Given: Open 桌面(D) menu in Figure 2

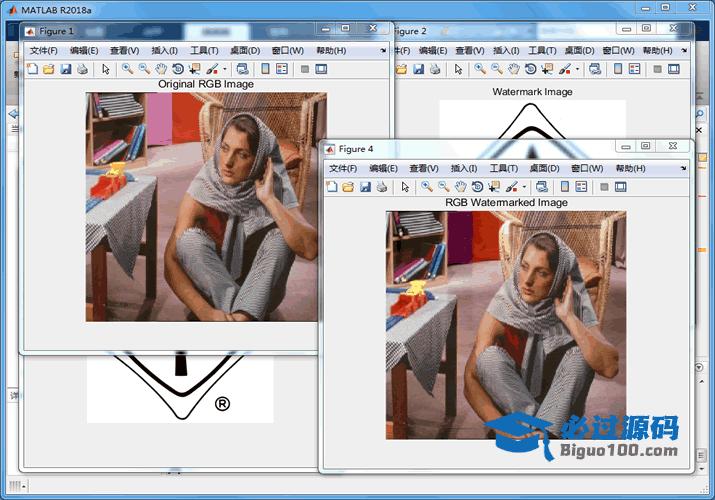Looking at the screenshot, I should [579, 51].
